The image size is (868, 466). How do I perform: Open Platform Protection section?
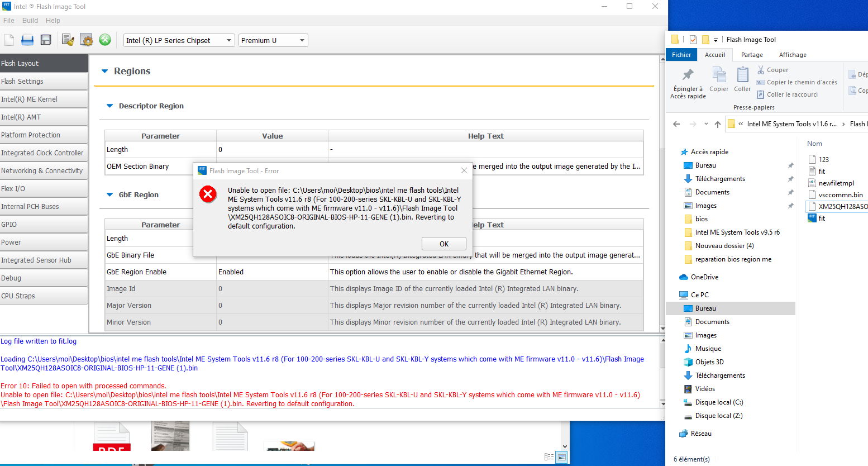click(44, 135)
